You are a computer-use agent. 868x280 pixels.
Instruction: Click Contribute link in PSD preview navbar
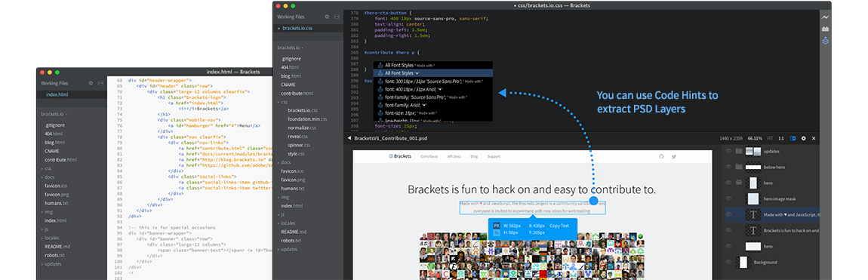(x=429, y=156)
